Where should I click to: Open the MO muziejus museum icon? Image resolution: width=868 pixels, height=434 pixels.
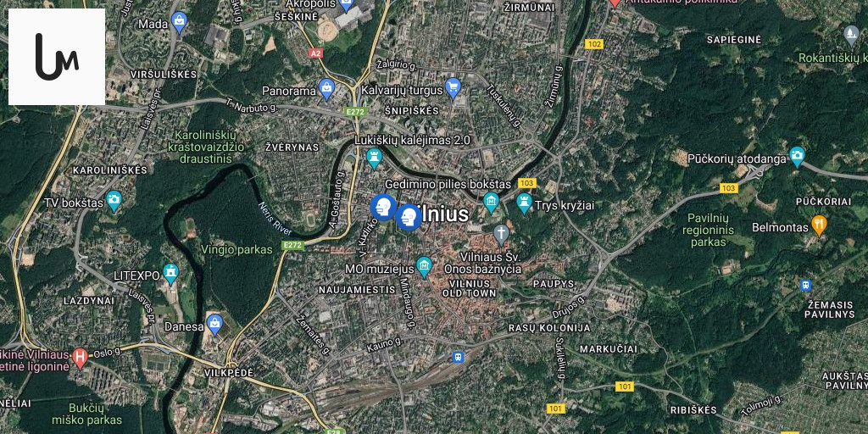pyautogui.click(x=424, y=267)
